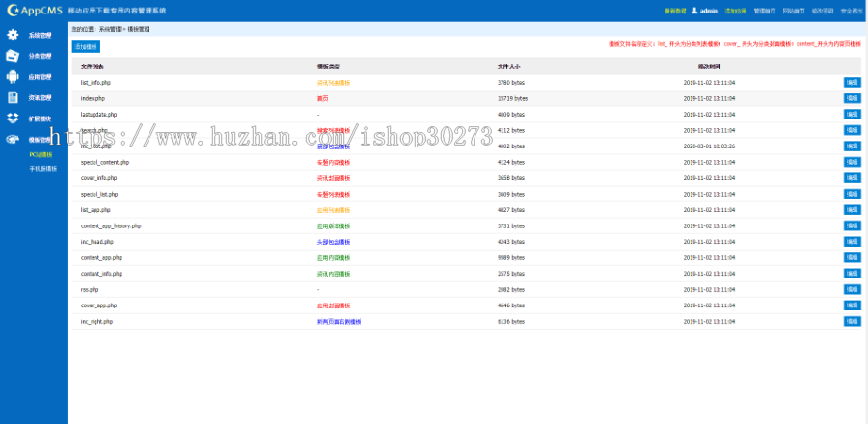This screenshot has height=424, width=868.
Task: Click the 6136 bytes size value
Action: [511, 321]
